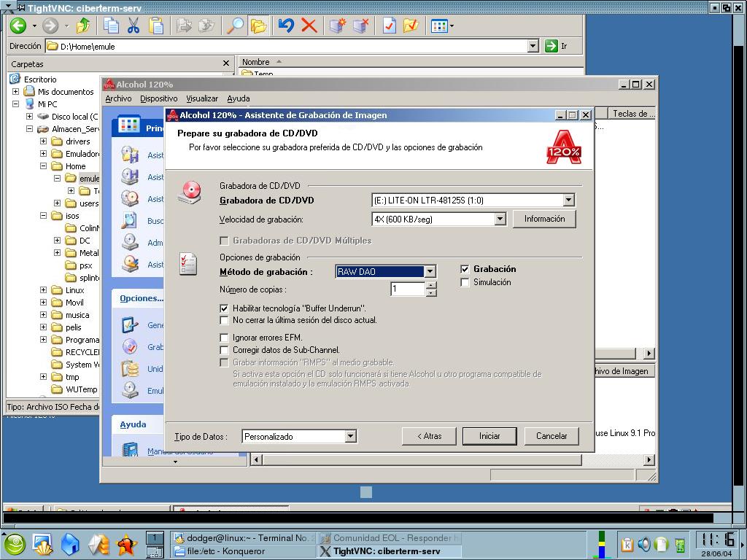Open the Dirección address bar dropdown arrow
The height and width of the screenshot is (560, 747).
click(x=533, y=46)
